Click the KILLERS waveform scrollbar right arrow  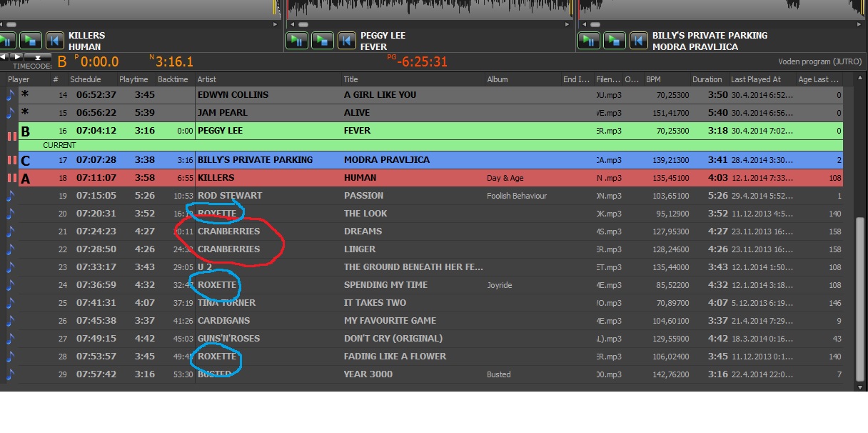[x=276, y=24]
